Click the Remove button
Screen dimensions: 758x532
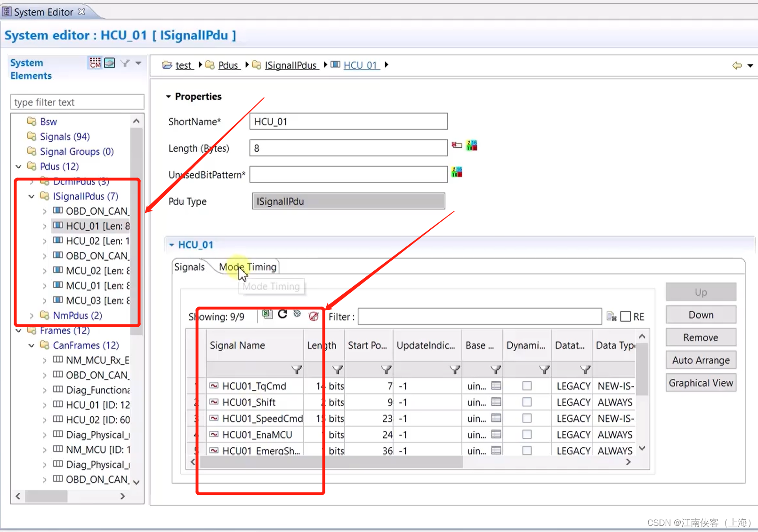click(x=701, y=337)
